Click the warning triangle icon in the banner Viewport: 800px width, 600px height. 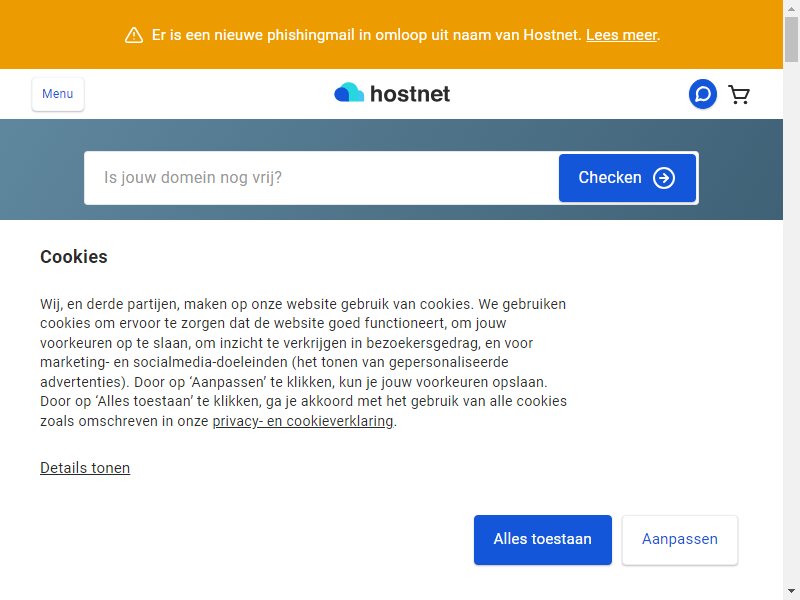(134, 35)
